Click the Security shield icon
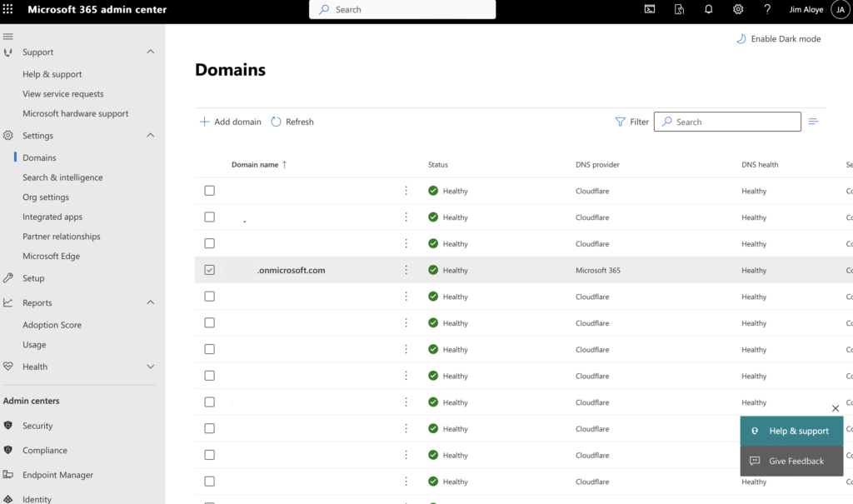Viewport: 853px width, 504px height. coord(7,426)
